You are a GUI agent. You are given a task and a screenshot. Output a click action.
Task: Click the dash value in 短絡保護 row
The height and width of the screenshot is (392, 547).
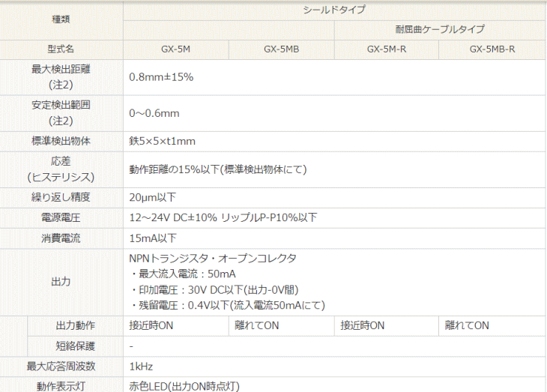click(131, 346)
